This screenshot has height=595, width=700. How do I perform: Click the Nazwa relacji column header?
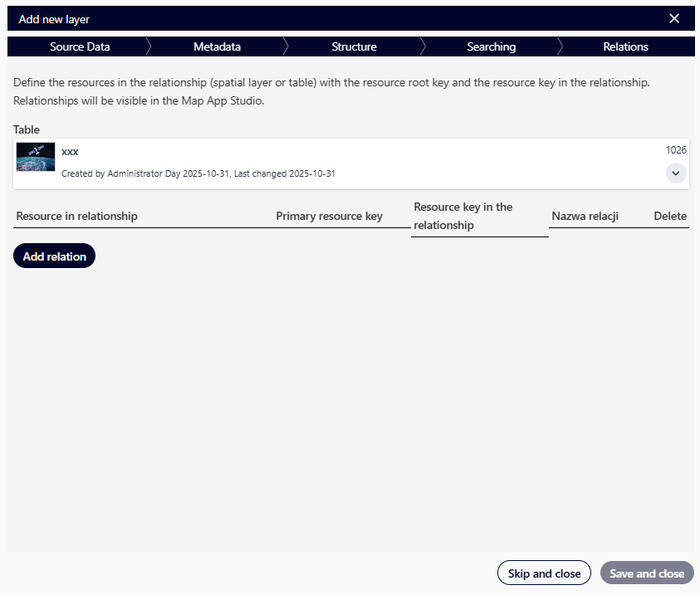point(585,216)
